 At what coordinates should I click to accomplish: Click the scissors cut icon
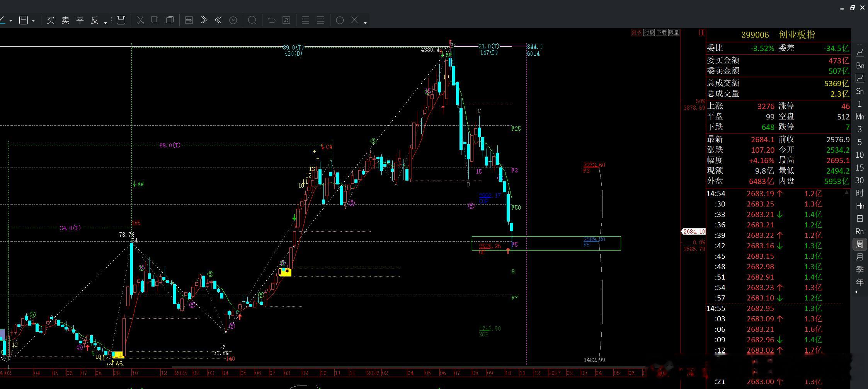click(x=140, y=20)
